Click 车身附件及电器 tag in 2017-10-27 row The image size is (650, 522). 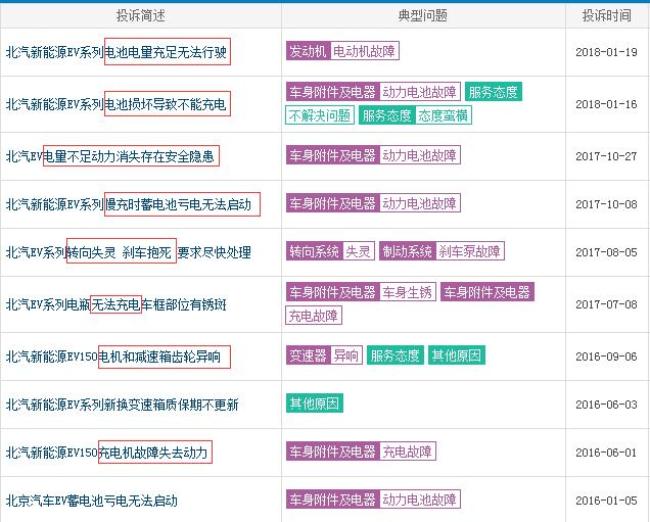[332, 155]
